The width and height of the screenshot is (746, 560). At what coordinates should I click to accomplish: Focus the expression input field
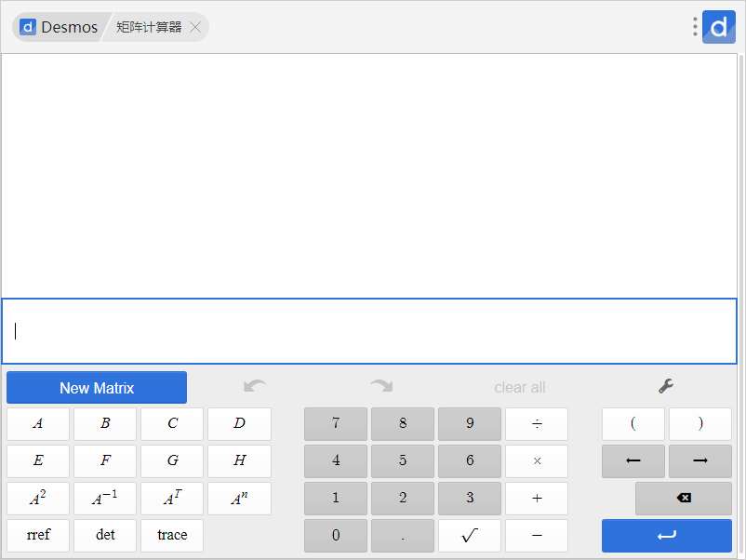click(x=369, y=331)
